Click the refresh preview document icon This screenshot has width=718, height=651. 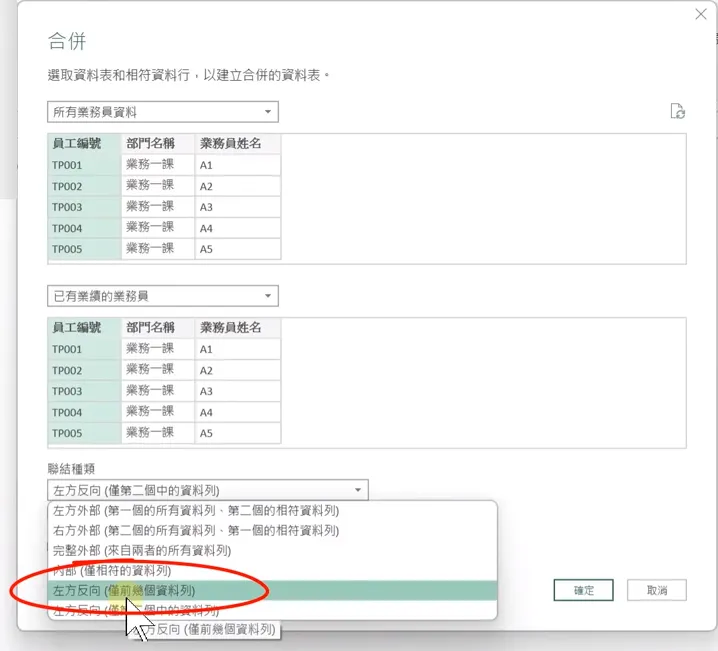[677, 111]
